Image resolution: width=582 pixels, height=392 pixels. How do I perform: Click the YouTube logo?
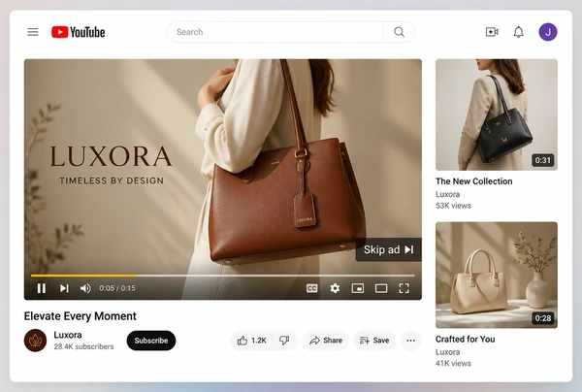click(x=79, y=32)
